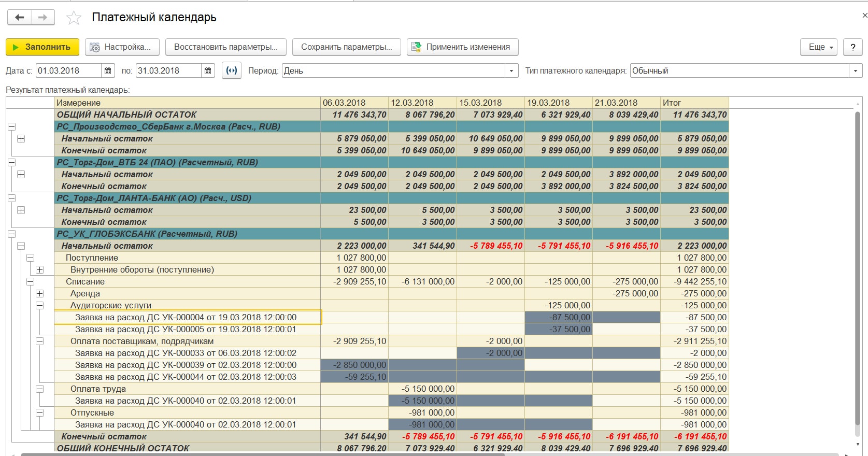Collapse the РС_Торг-Дом_ЛАНТА-БАНК account group
This screenshot has width=868, height=456.
point(11,198)
